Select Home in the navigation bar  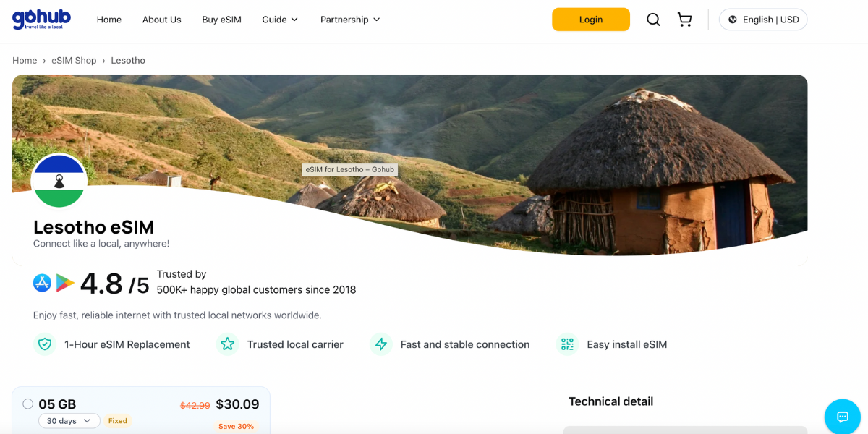pyautogui.click(x=109, y=20)
